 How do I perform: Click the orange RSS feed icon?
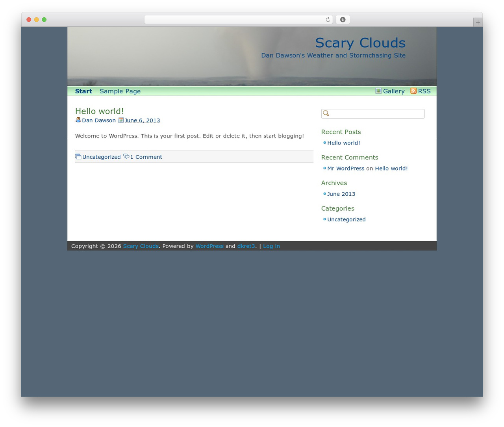[413, 91]
